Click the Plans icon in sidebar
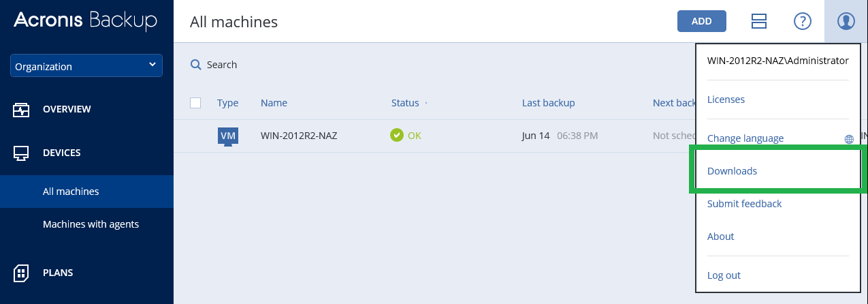 (21, 273)
